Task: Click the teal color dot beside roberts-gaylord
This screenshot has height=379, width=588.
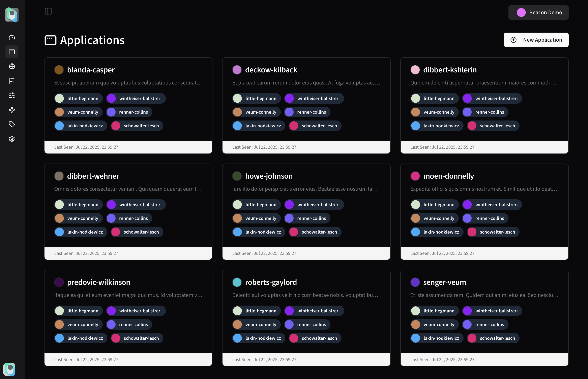Action: 237,282
